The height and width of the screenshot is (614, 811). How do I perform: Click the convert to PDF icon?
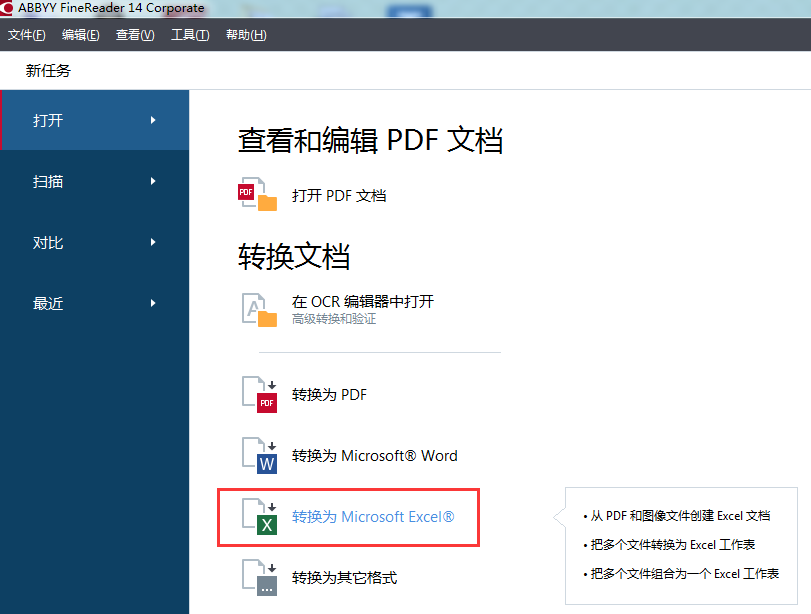259,394
